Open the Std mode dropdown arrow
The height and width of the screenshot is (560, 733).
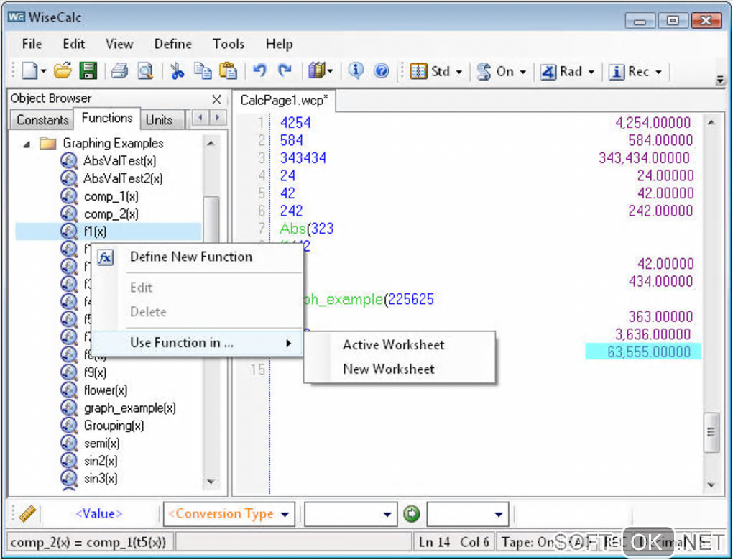tap(459, 72)
